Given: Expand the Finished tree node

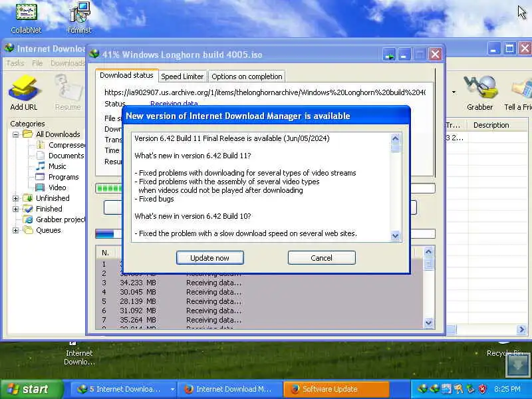Looking at the screenshot, I should (x=15, y=209).
